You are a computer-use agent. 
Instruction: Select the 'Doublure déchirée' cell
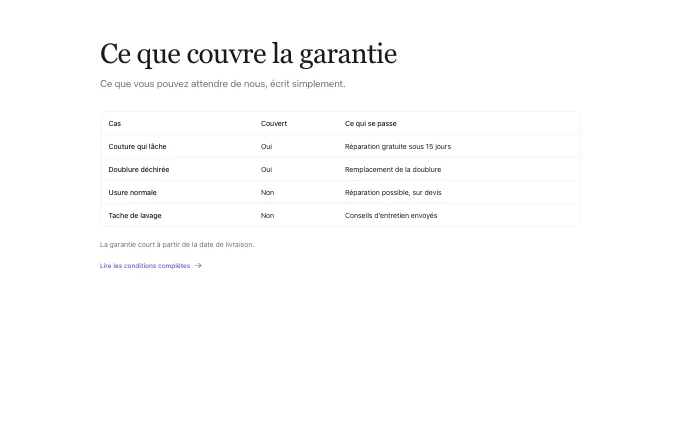(x=139, y=170)
